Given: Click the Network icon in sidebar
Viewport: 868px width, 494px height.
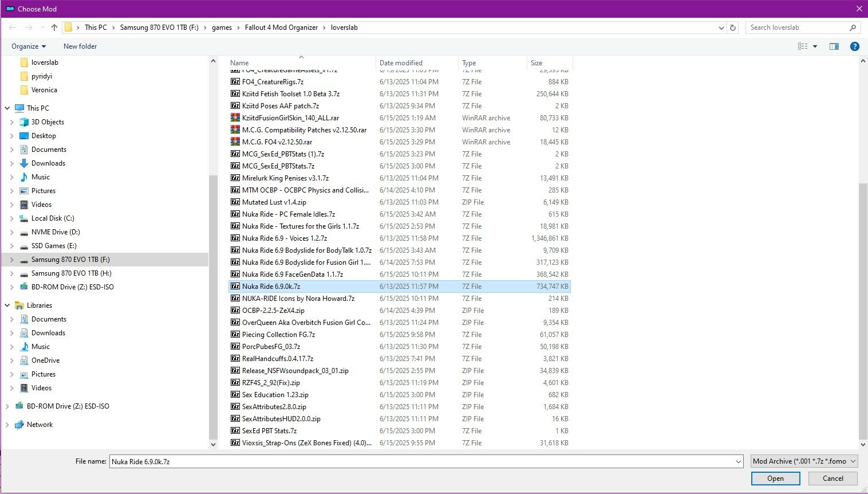Looking at the screenshot, I should (19, 425).
